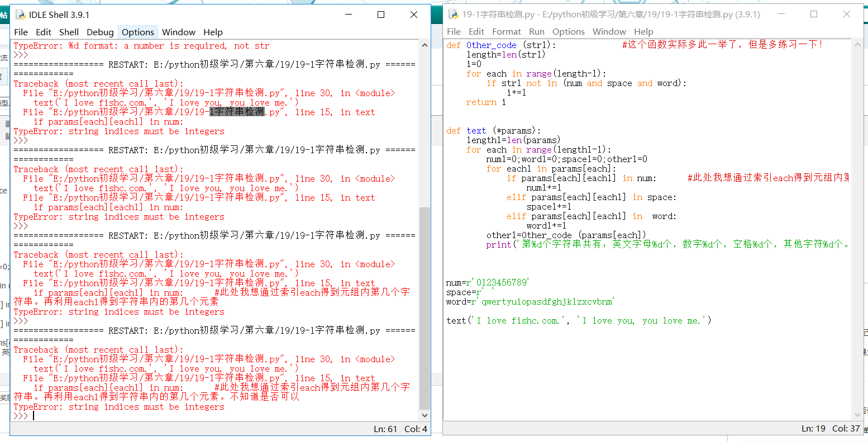This screenshot has width=868, height=441.
Task: Click the 'i+=1' line in editor
Action: (516, 92)
